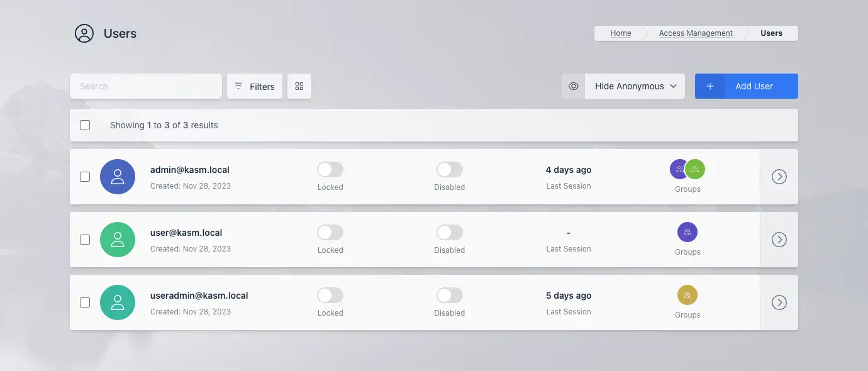
Task: Select the checkbox for user@kasm.local
Action: (85, 240)
